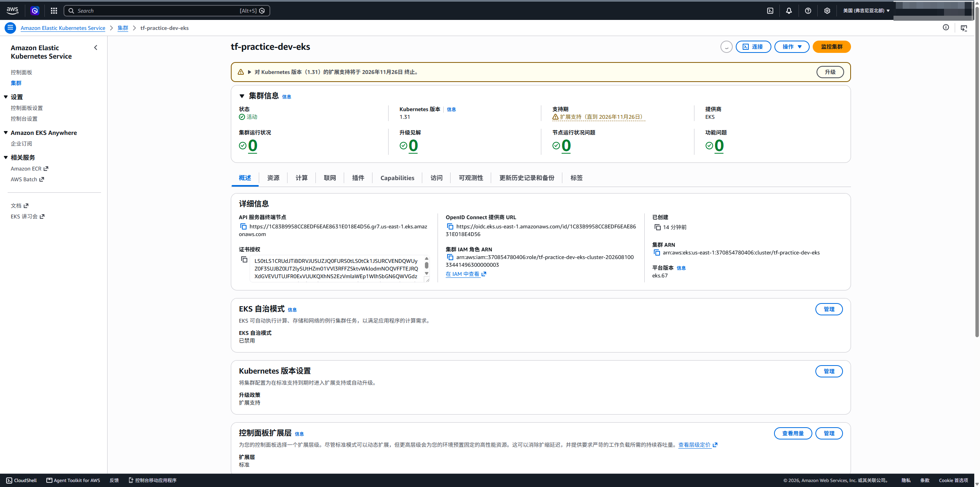Open the region selector 美国 (弗吉尼亚北部)
Image resolution: width=980 pixels, height=487 pixels.
coord(866,11)
